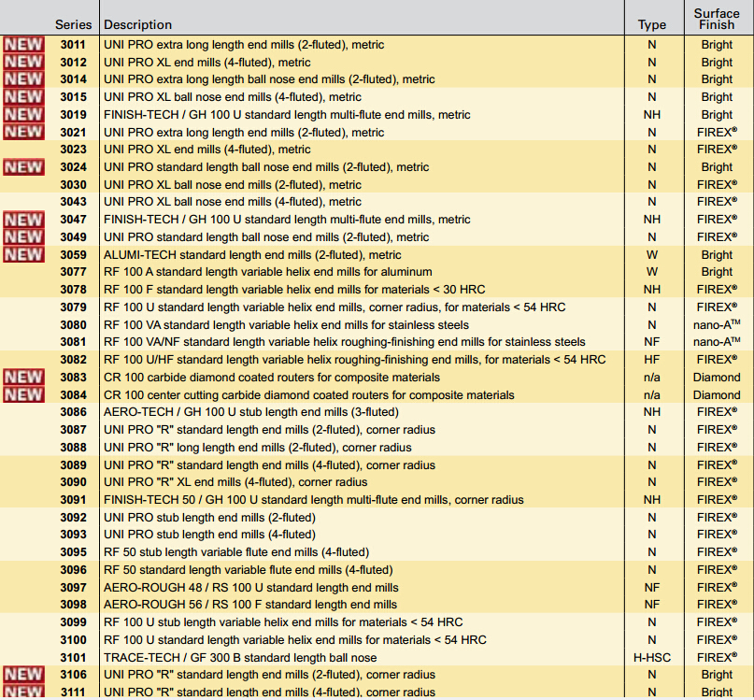The width and height of the screenshot is (754, 700).
Task: Select the AERO-ROUGH 56 / RS 100 F description
Action: [x=250, y=605]
